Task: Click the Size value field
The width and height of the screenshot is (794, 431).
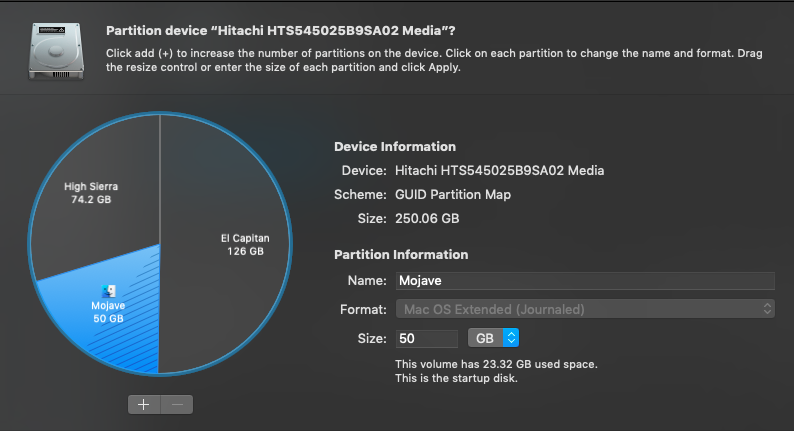Action: [426, 338]
